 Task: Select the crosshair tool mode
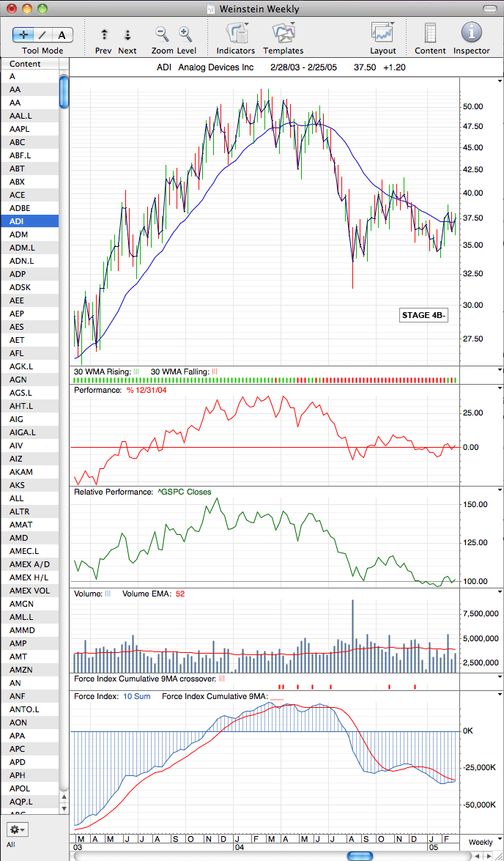(23, 35)
